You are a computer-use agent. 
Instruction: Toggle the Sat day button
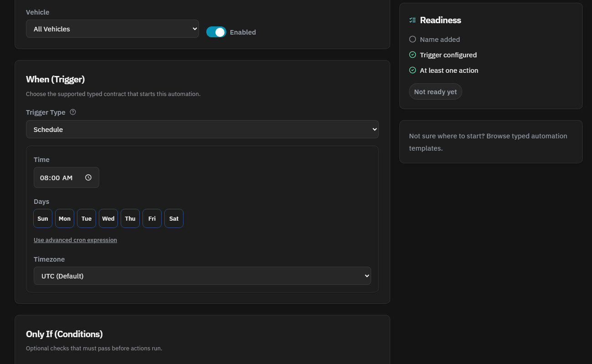174,218
